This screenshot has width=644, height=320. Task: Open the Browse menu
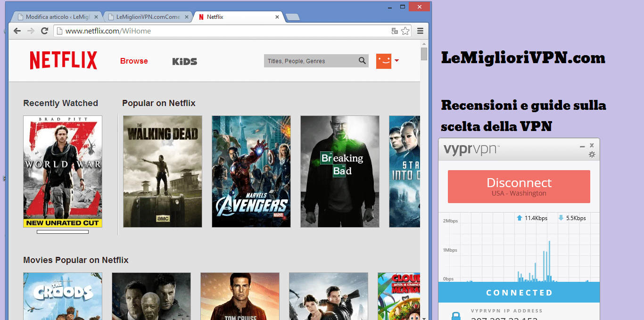[x=134, y=61]
